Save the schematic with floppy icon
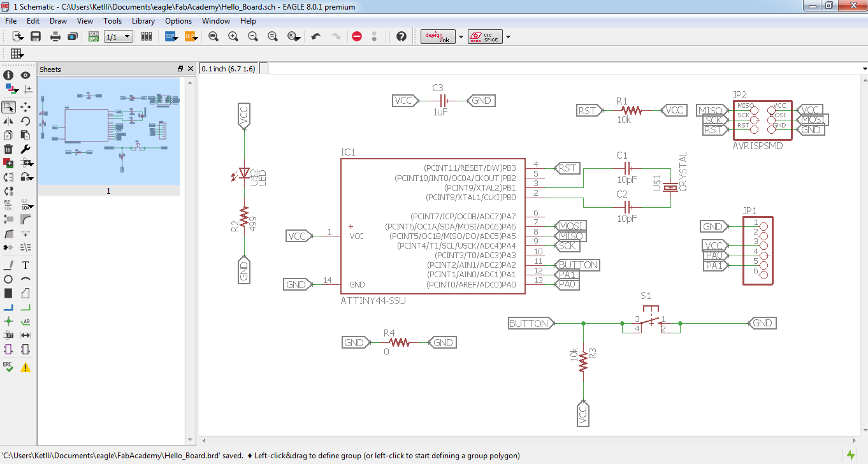 click(36, 36)
